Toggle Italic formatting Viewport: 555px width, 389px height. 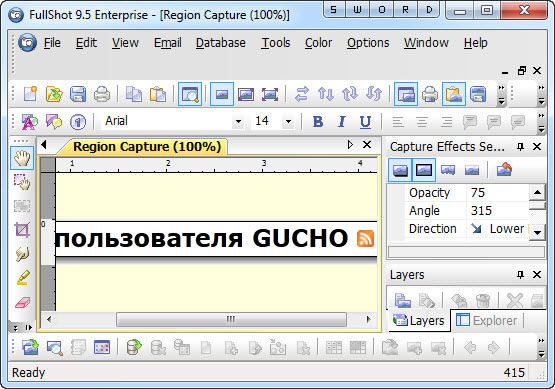point(342,121)
